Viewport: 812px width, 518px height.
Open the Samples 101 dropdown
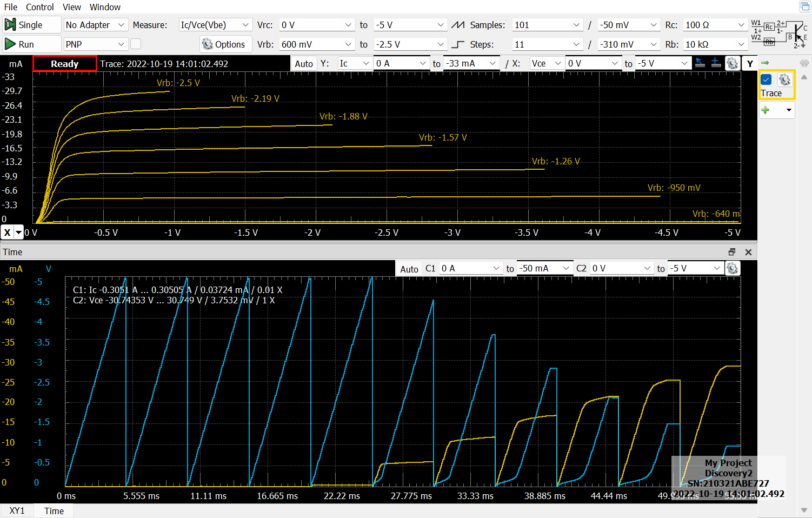click(547, 25)
